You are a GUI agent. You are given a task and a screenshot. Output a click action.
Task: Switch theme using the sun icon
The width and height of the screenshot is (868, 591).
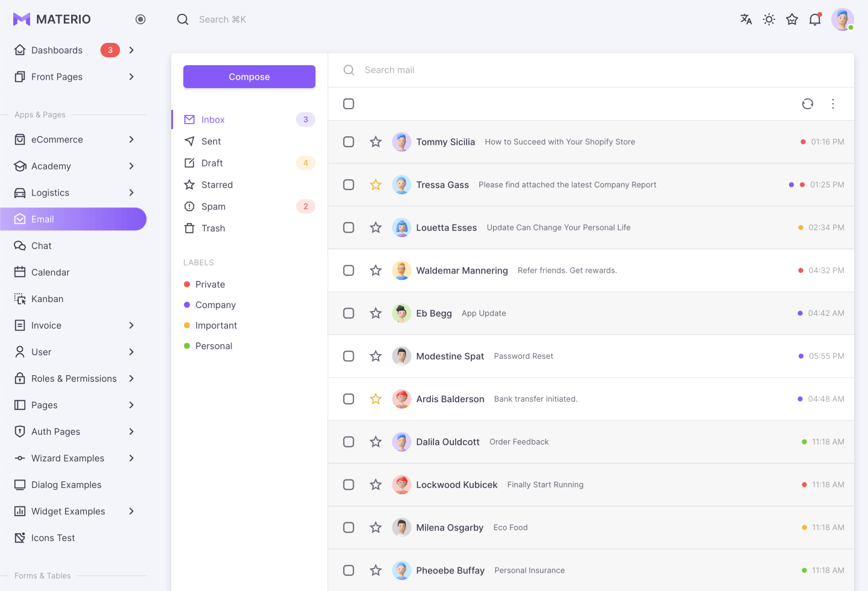tap(769, 19)
